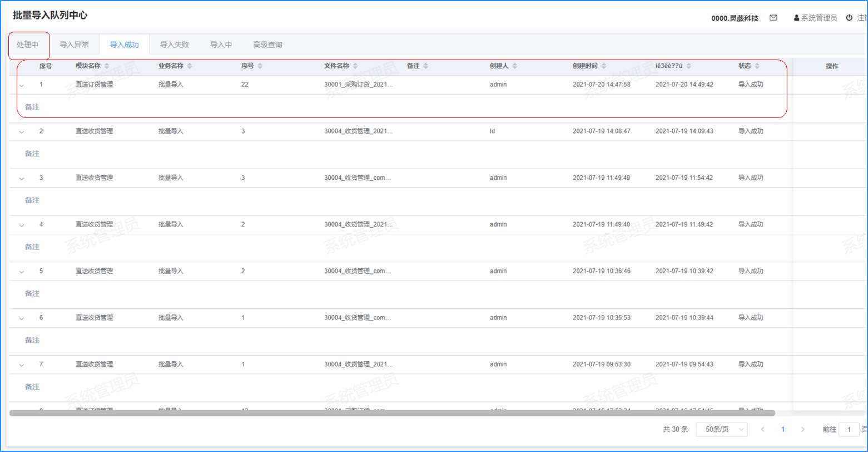Select page number 1 in pagination
The width and height of the screenshot is (868, 452).
click(x=783, y=430)
